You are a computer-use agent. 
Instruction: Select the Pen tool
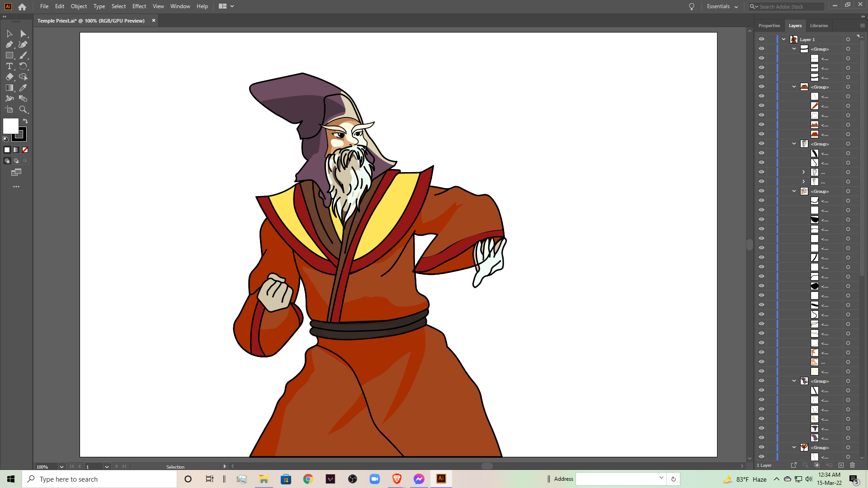tap(9, 44)
